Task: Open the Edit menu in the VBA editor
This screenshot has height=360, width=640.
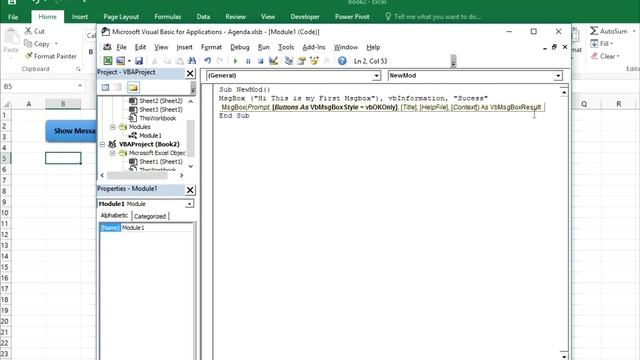Action: pos(140,47)
